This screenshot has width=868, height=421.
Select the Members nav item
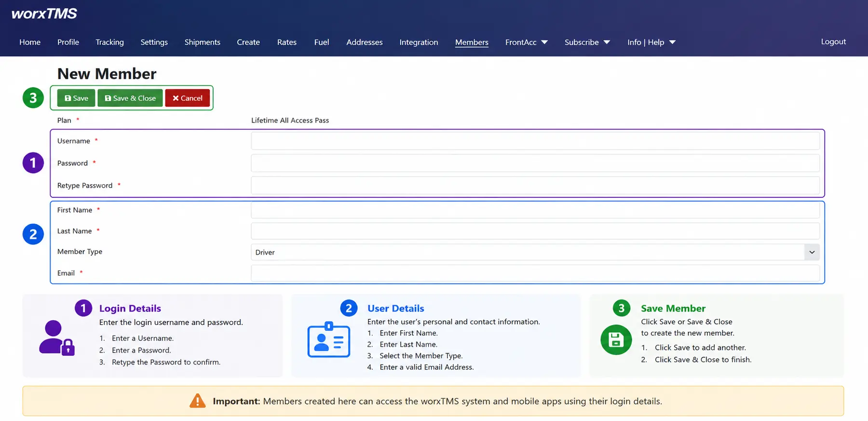pyautogui.click(x=472, y=42)
